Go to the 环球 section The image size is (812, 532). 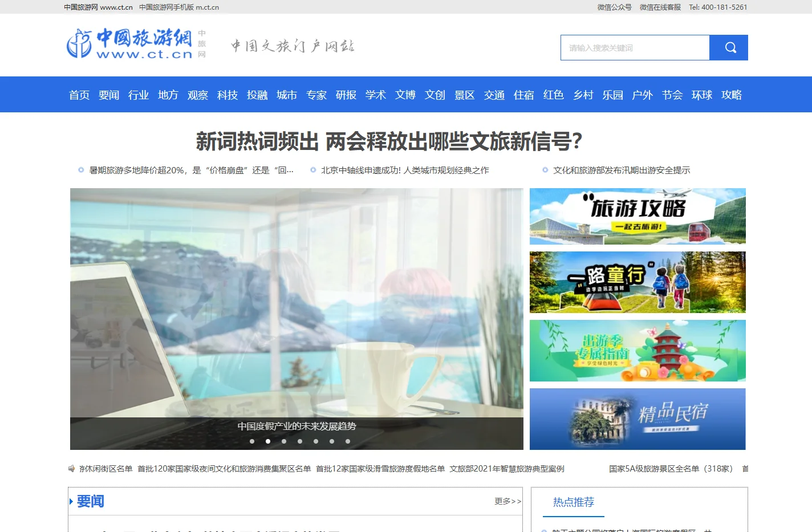pos(702,95)
